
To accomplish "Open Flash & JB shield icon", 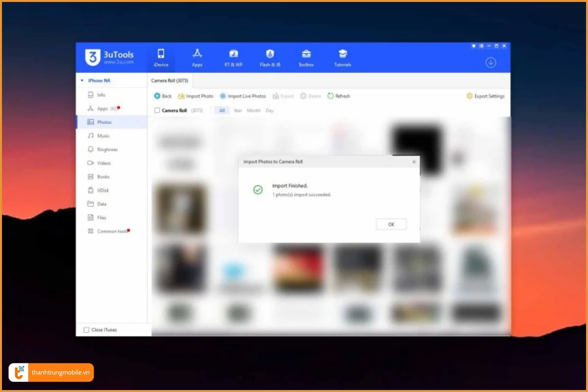I will click(x=270, y=54).
